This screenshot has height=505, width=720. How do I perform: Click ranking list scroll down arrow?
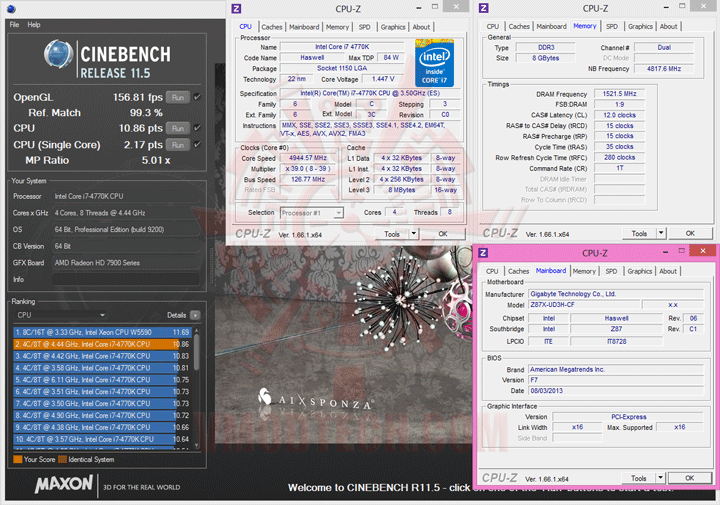(x=197, y=445)
